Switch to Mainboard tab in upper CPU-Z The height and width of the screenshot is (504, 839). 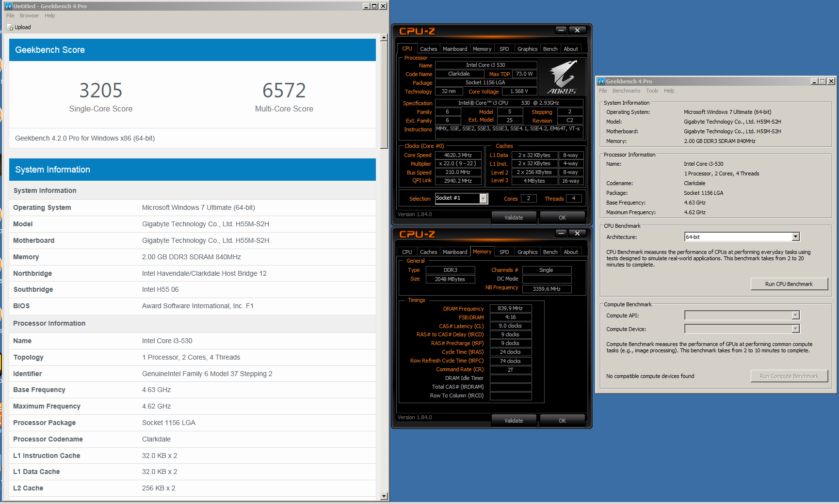[x=455, y=49]
